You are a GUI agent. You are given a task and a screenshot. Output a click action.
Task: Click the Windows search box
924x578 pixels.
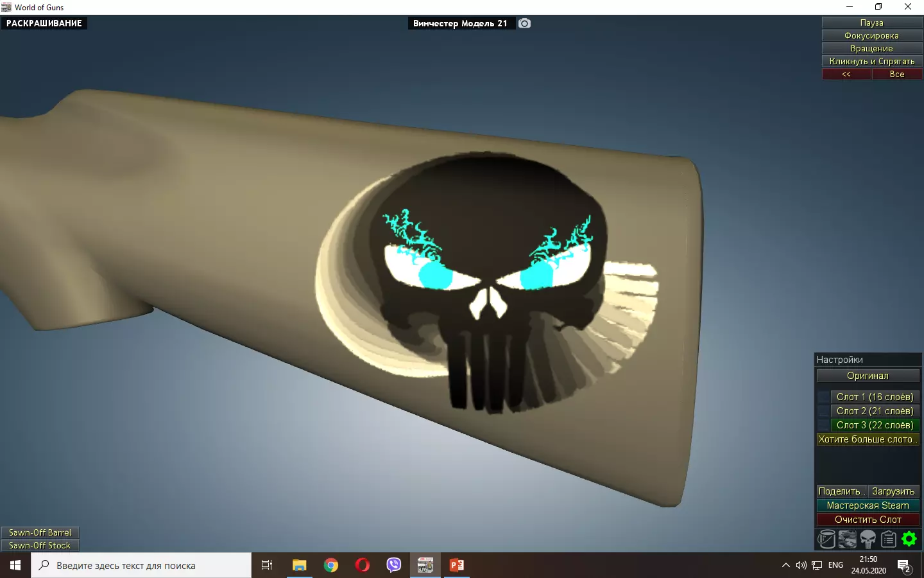click(x=141, y=565)
